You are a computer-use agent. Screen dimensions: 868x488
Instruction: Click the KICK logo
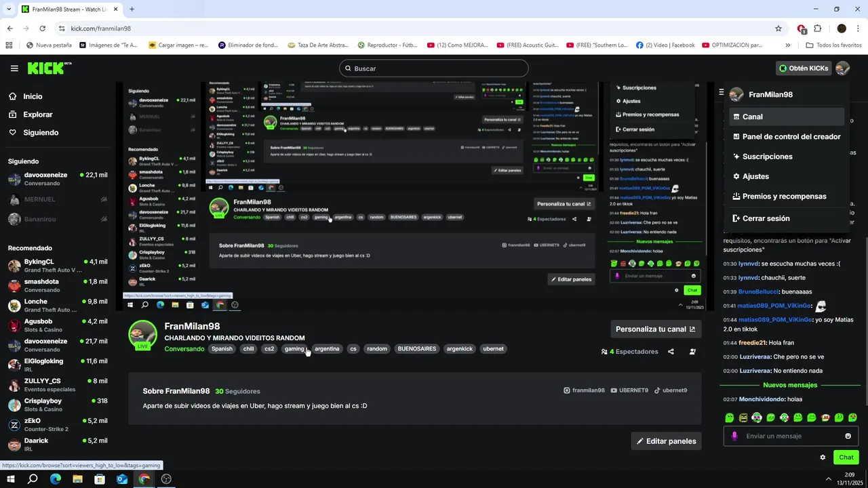click(49, 68)
